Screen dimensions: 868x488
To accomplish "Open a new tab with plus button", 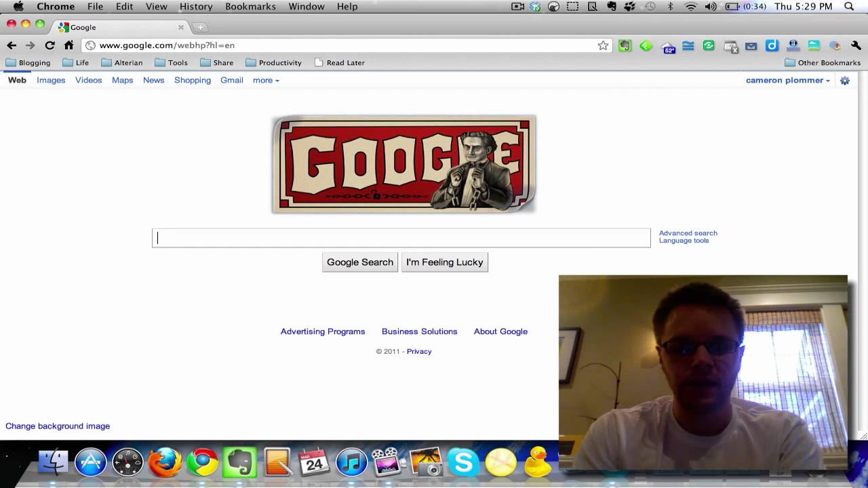I will point(201,28).
